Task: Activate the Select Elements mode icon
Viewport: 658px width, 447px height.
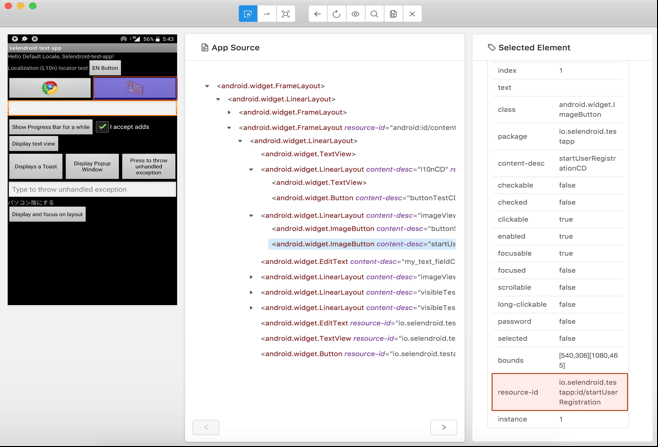Action: tap(248, 14)
